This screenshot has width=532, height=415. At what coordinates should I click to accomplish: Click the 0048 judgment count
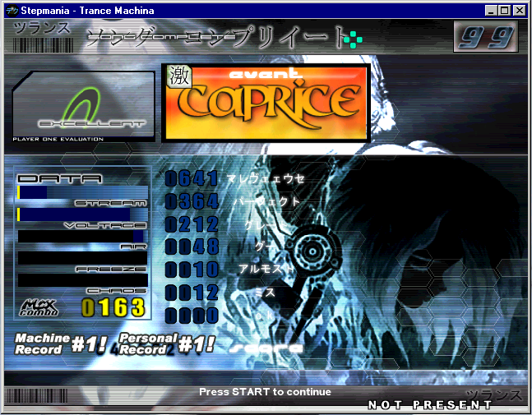[192, 247]
